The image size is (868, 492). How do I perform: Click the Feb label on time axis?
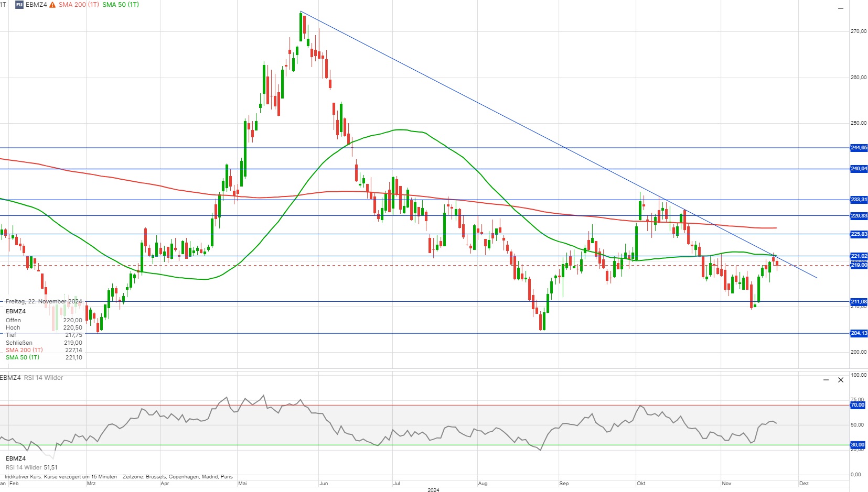point(14,484)
